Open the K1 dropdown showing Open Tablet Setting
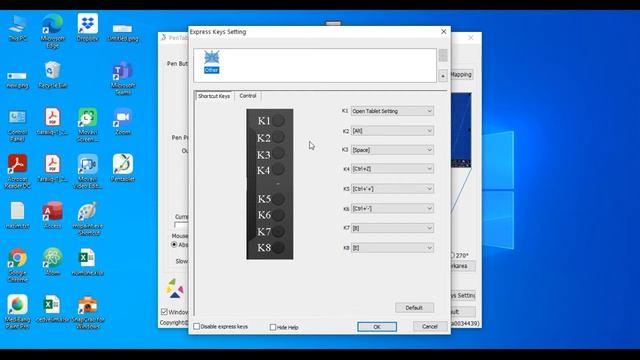640x360 pixels. 392,111
